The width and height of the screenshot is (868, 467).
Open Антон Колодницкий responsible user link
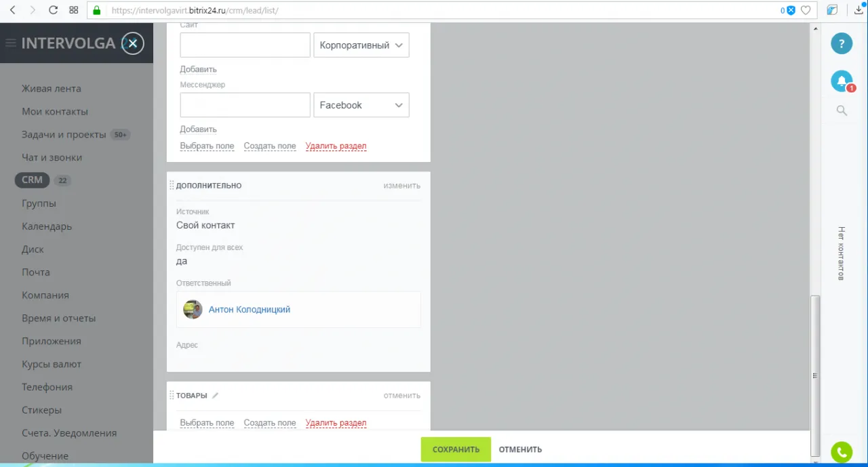tap(249, 310)
